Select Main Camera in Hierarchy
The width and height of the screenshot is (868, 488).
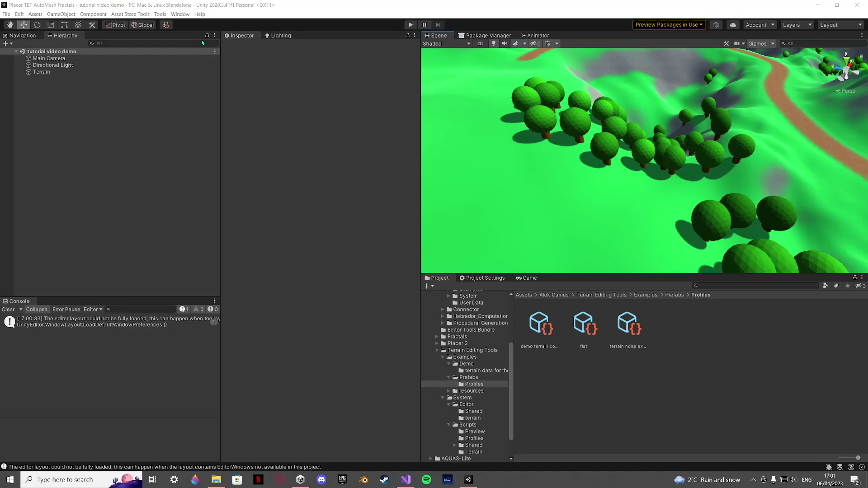click(x=49, y=58)
